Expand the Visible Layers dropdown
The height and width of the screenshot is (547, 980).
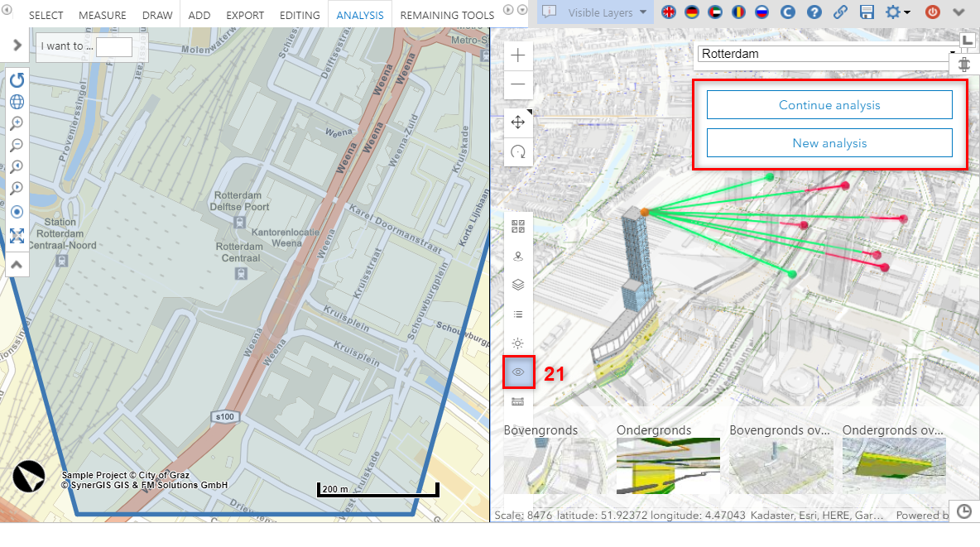[x=599, y=12]
